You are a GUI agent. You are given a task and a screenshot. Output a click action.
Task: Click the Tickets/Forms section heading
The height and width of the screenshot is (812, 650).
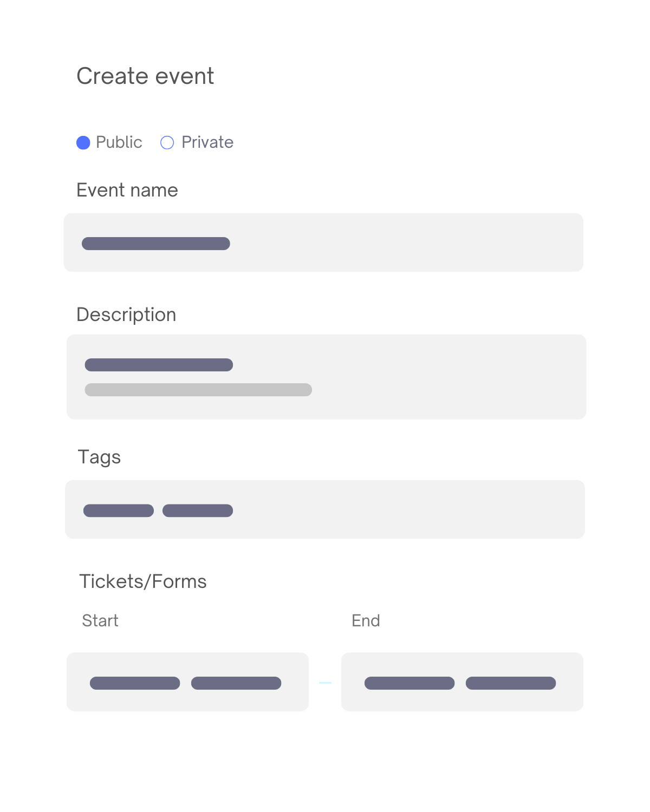(143, 581)
